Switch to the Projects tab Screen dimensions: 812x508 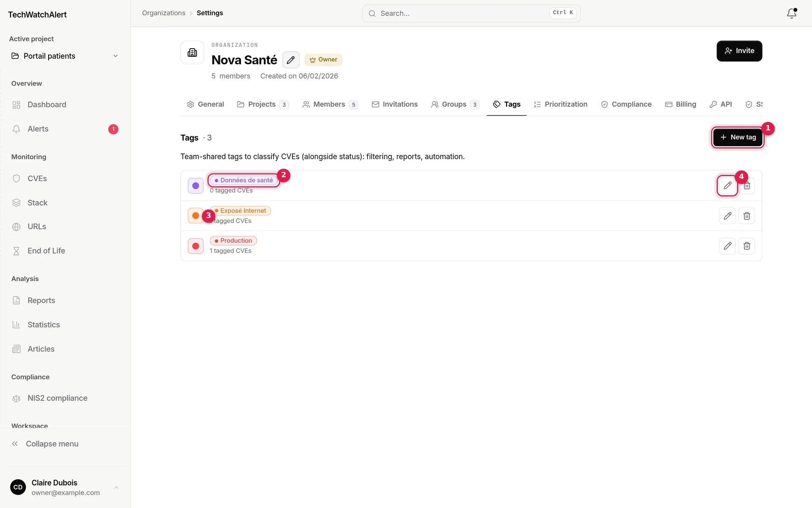(263, 105)
